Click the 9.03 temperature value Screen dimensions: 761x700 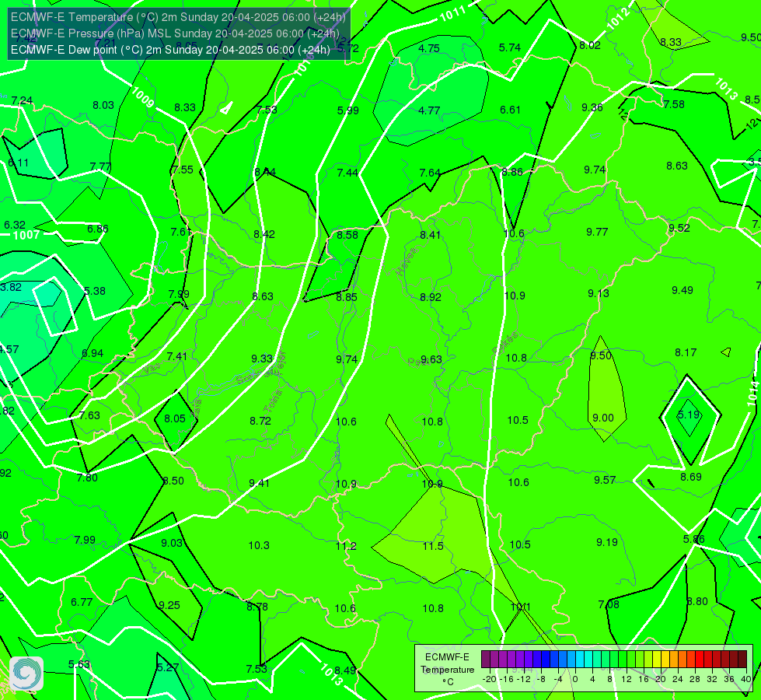point(172,543)
